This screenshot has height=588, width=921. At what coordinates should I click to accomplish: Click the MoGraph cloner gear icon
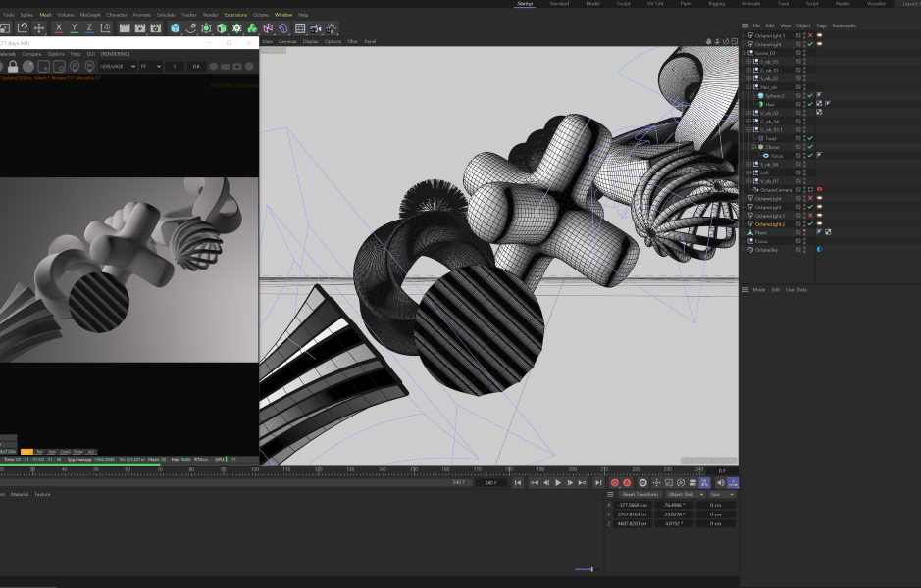click(236, 27)
